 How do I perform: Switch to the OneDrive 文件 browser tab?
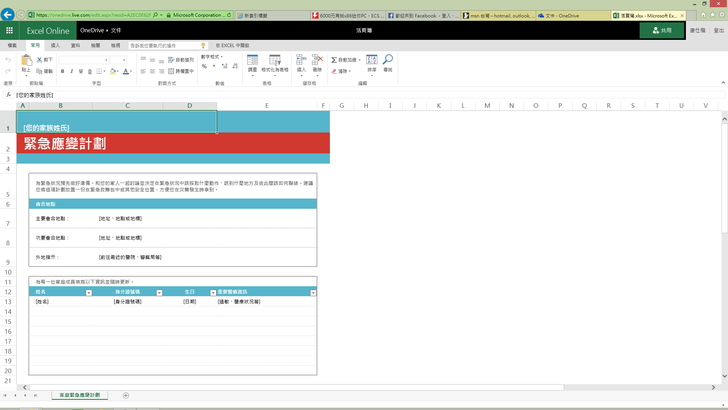coord(572,15)
